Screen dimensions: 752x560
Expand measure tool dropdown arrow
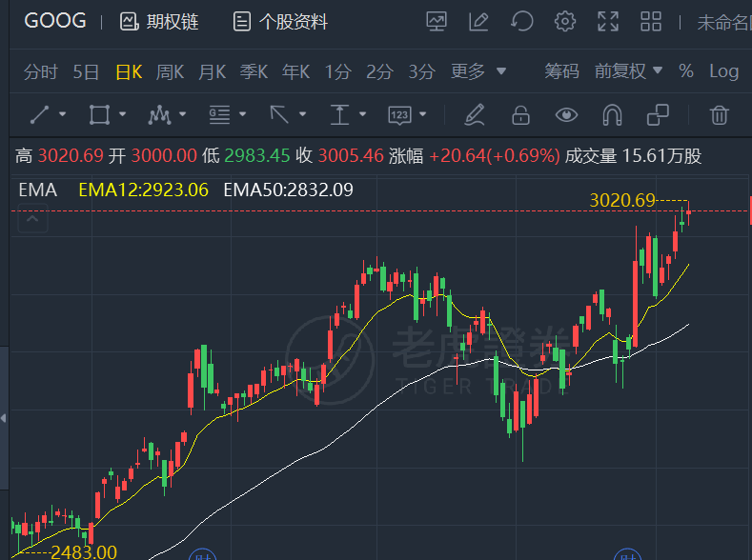click(x=362, y=114)
